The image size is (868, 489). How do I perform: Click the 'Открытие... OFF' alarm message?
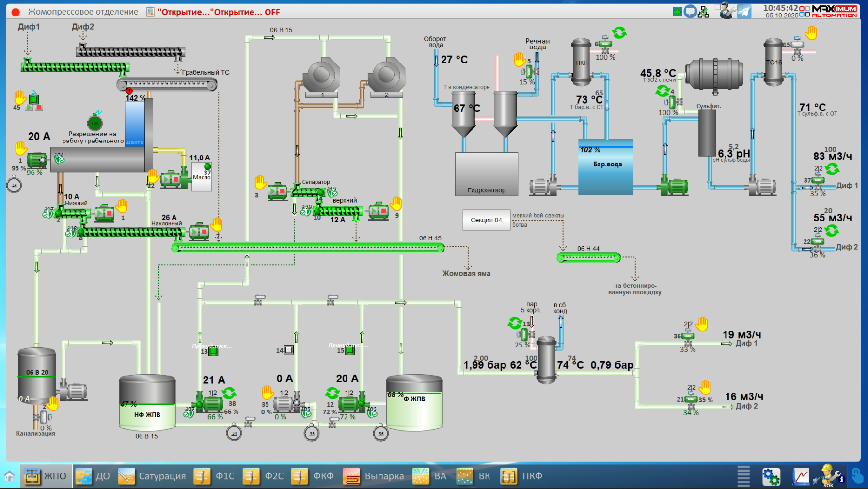(x=219, y=12)
